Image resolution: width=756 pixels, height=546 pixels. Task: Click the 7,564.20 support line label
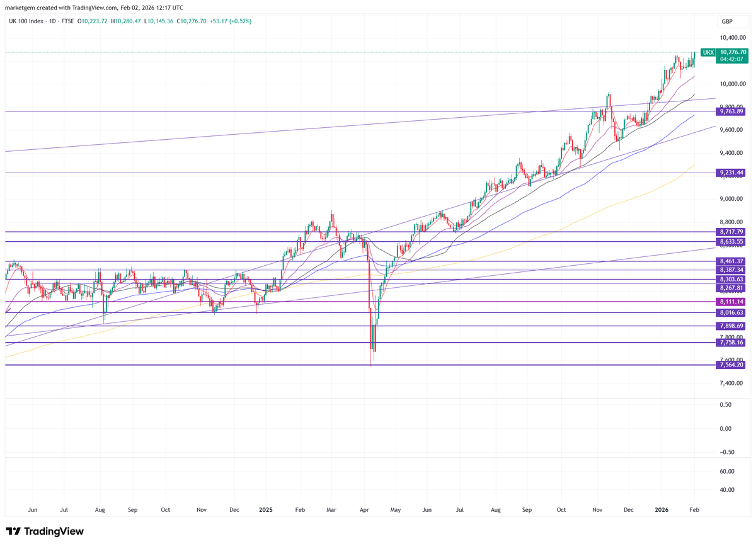[x=731, y=365]
